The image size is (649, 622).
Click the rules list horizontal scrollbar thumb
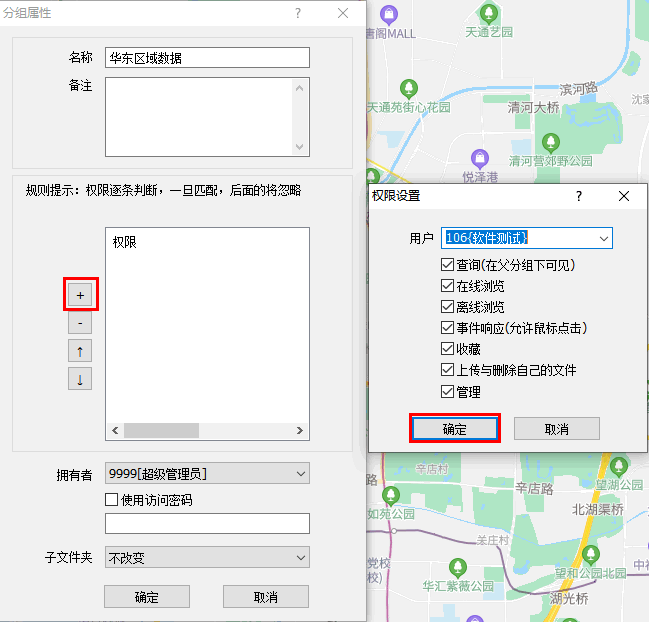[x=161, y=430]
